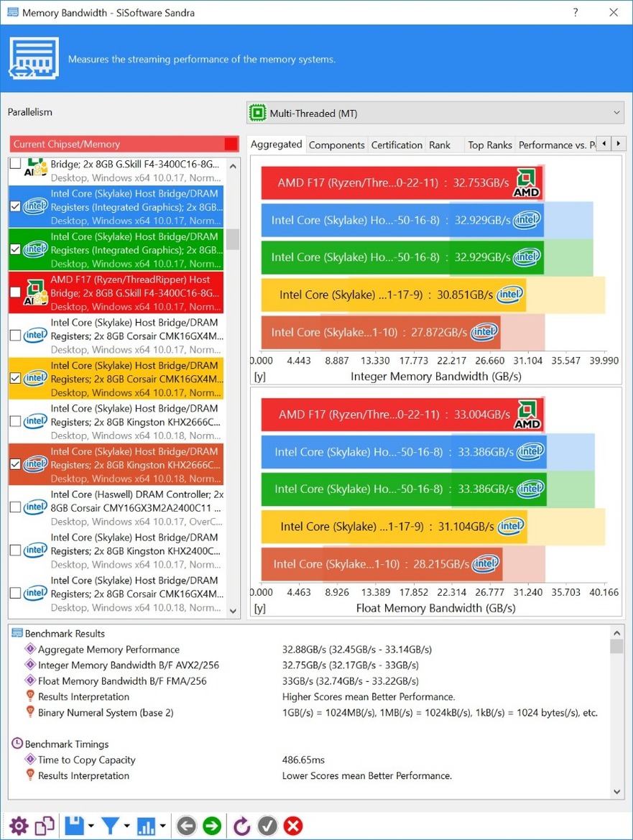Screen dimensions: 633x840
Task: Check the Intel Core (Haswell) row checkbox
Action: point(16,507)
